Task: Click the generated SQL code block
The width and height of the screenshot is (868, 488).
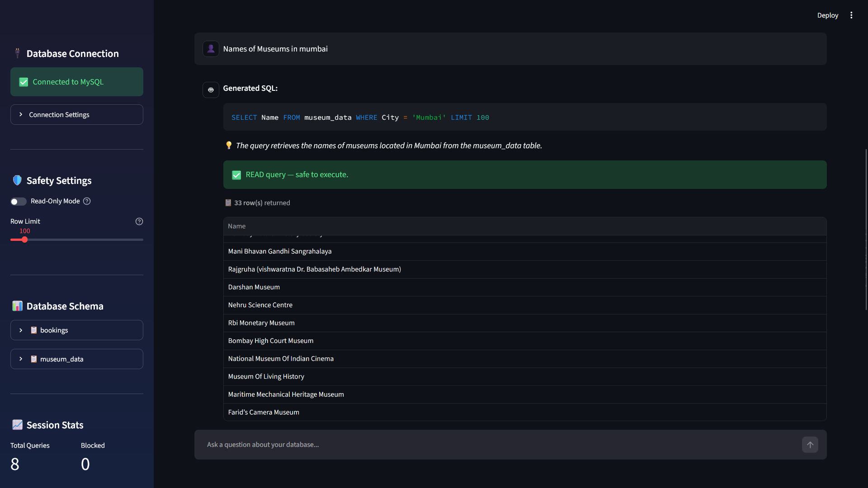Action: [524, 117]
